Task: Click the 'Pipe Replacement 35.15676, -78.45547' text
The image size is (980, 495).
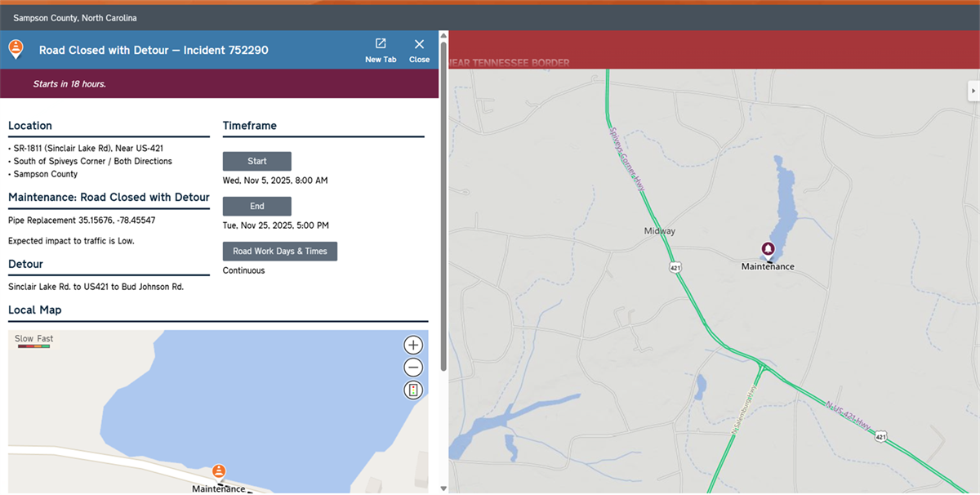Action: click(x=82, y=220)
